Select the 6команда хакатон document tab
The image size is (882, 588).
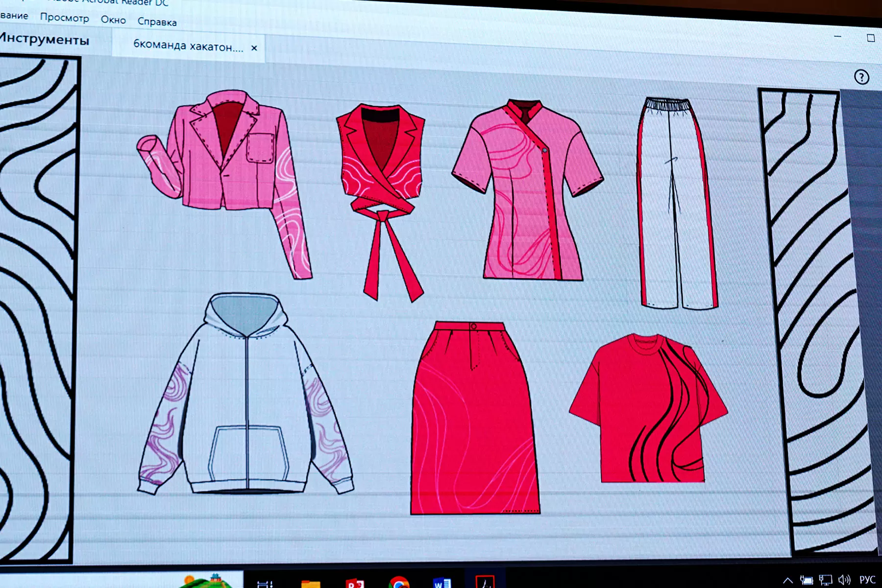tap(188, 47)
